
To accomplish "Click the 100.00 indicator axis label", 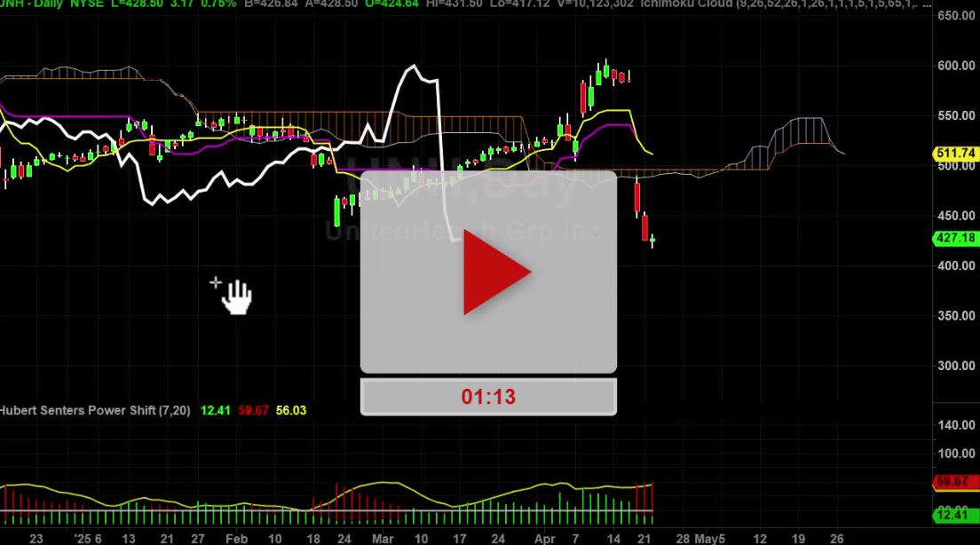I will 956,454.
